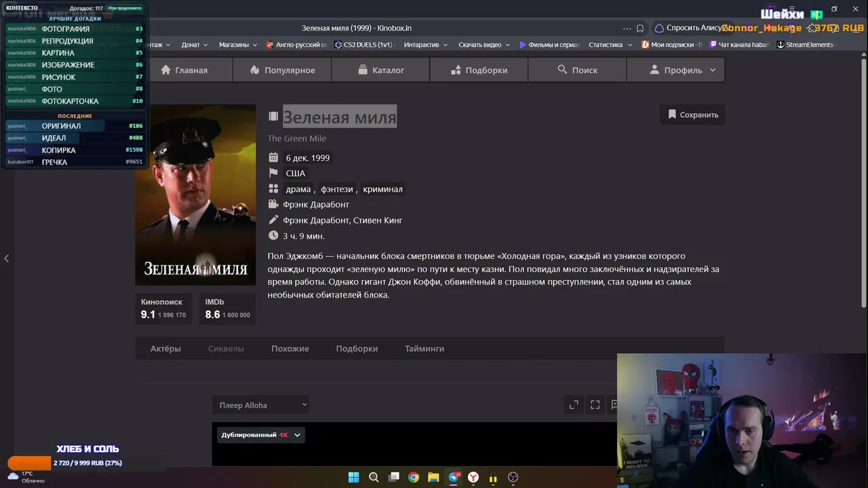
Task: Click the Кинопоиск 9.1 rating box
Action: (x=163, y=309)
